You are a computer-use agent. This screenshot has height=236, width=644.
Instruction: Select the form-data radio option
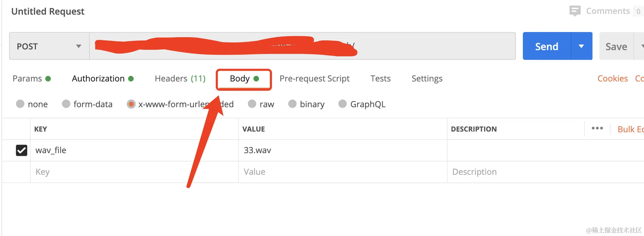[x=66, y=104]
